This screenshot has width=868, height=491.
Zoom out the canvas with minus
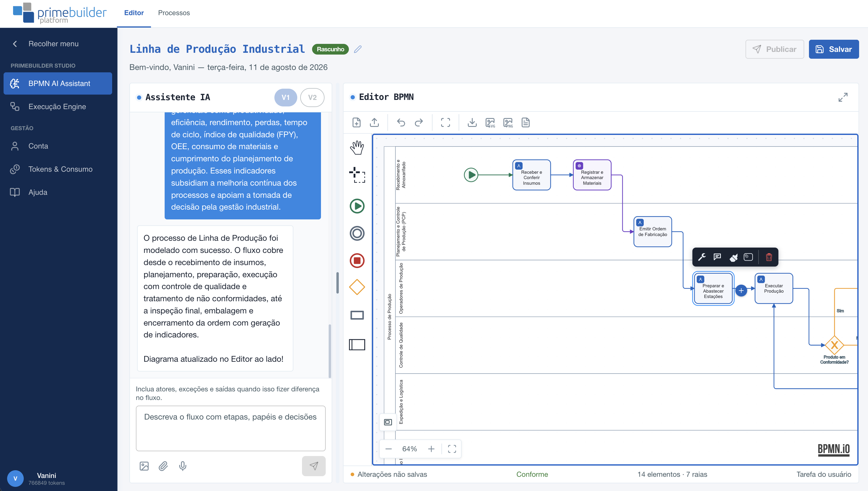pyautogui.click(x=388, y=449)
